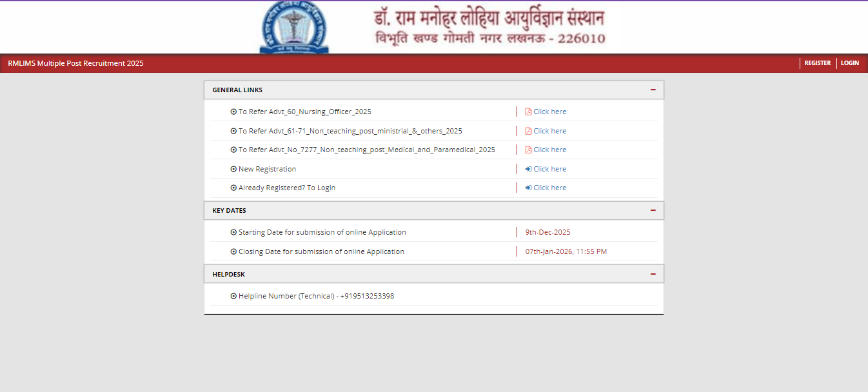Click the bullet icon beside Already Registered? To Login
Viewport: 868px width, 392px height.
coord(233,187)
